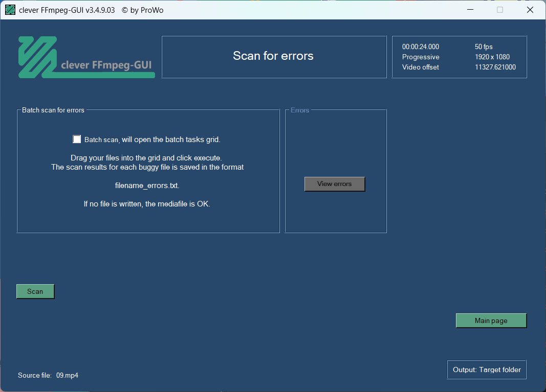Click the duration value 00:00:24.000

coord(420,47)
